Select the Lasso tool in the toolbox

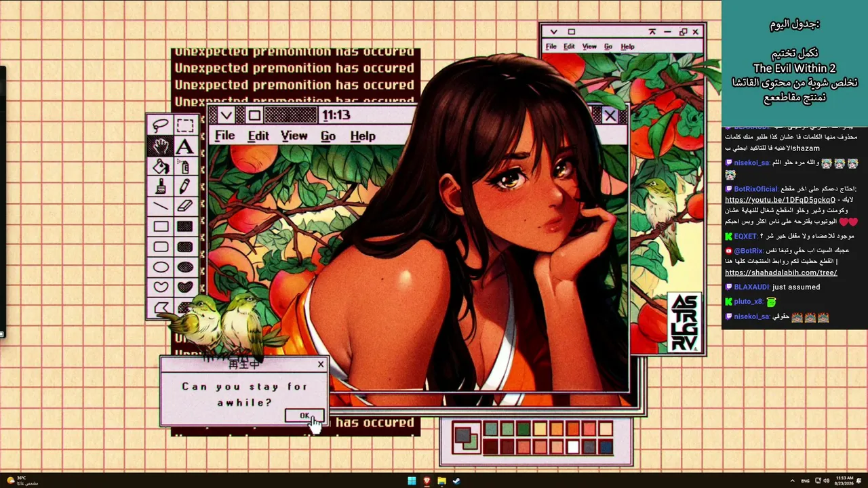click(x=161, y=125)
